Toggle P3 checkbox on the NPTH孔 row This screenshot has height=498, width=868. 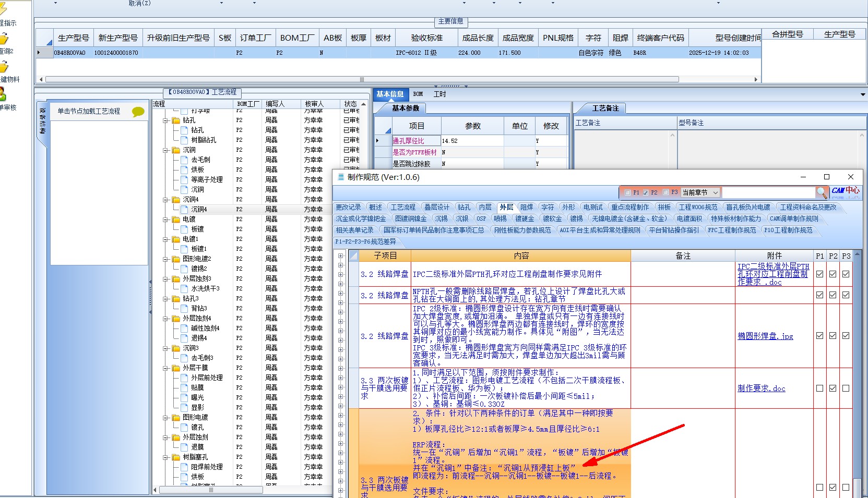coord(846,295)
